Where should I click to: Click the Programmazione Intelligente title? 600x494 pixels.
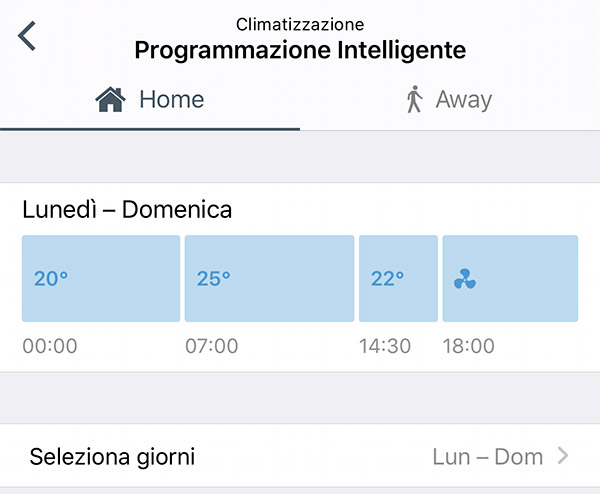300,51
